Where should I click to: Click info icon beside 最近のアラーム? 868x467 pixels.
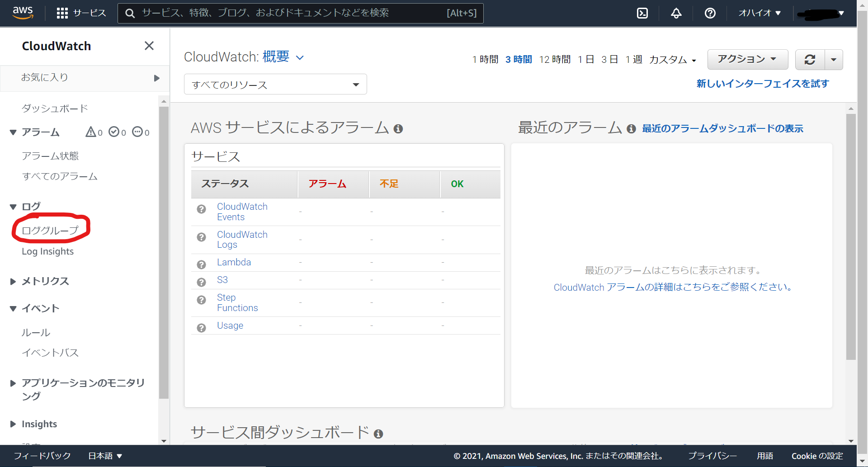tap(632, 129)
